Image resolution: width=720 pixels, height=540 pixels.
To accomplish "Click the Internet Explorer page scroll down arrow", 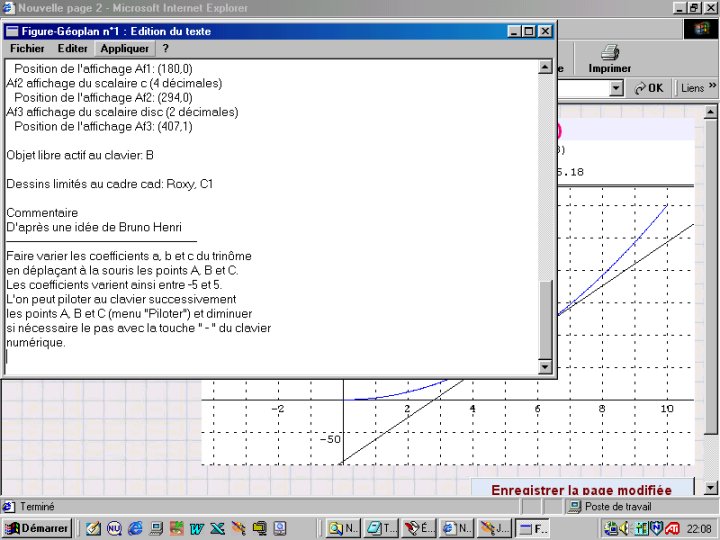I will pyautogui.click(x=710, y=488).
